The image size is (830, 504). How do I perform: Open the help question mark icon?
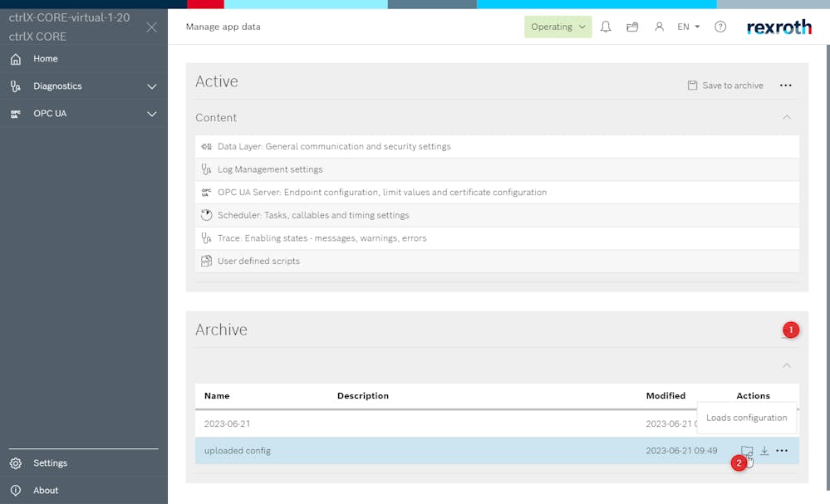tap(720, 27)
